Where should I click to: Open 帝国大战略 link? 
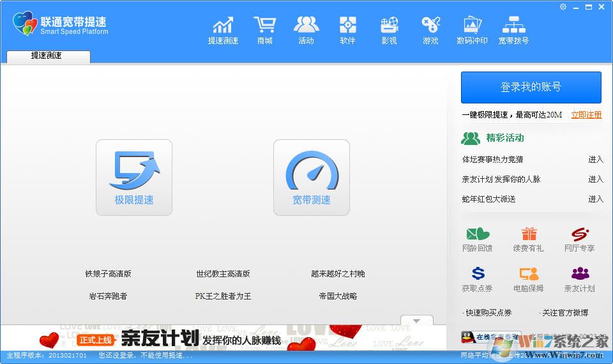[x=338, y=296]
